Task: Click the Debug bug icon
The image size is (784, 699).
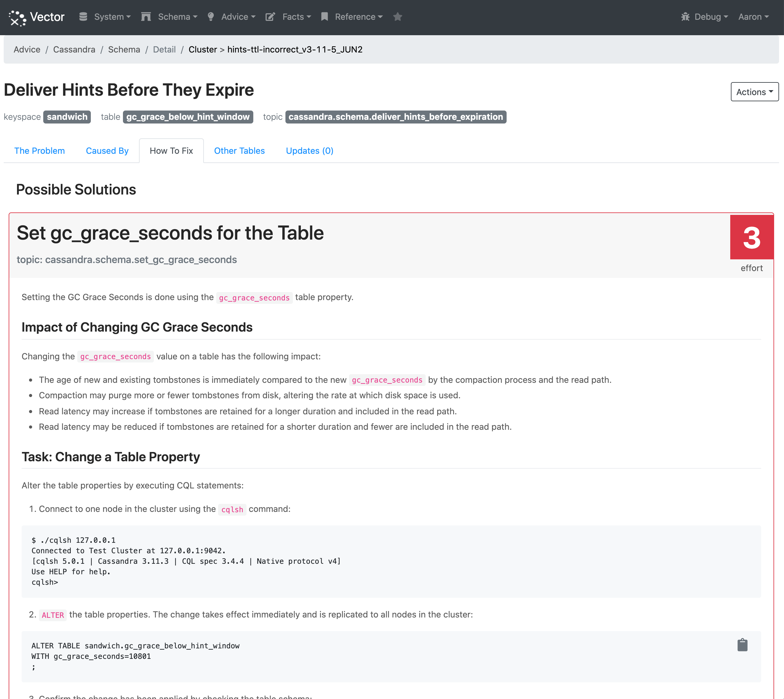Action: point(685,17)
